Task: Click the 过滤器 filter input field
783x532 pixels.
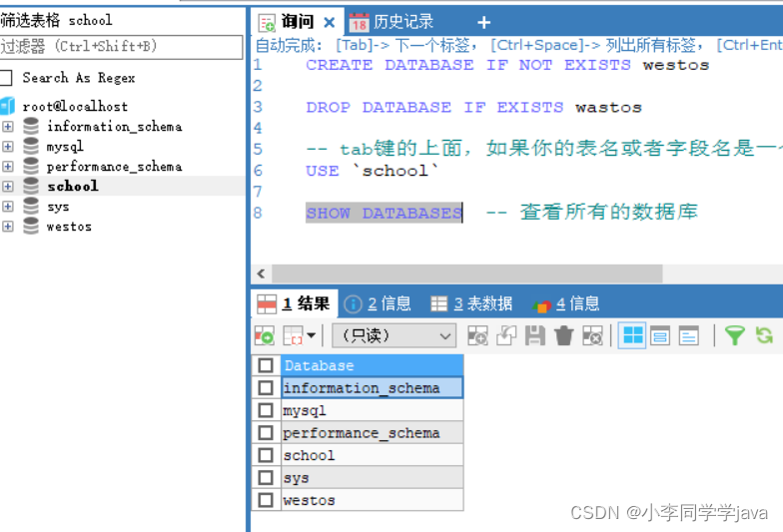Action: (122, 47)
